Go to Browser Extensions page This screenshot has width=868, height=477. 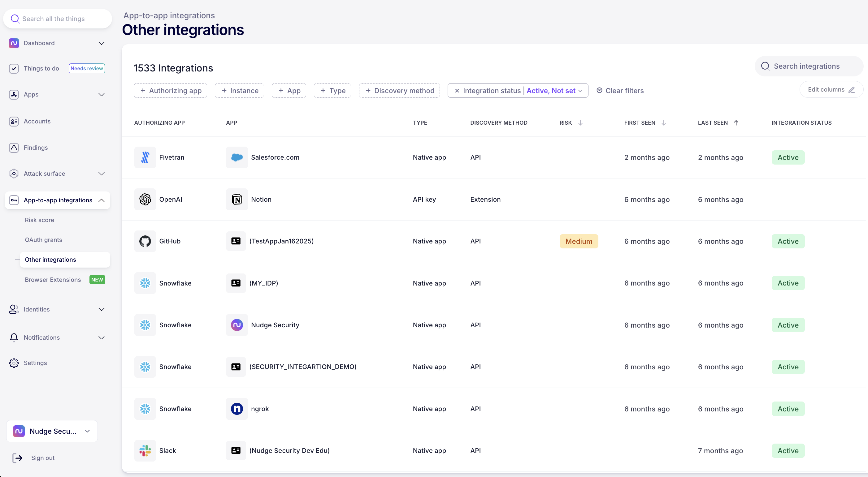(53, 280)
